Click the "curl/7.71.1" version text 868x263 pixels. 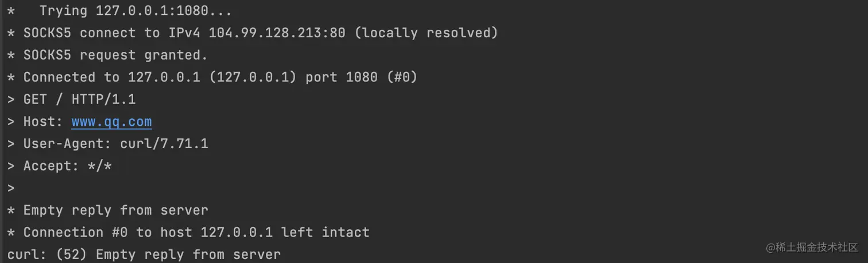tap(164, 144)
